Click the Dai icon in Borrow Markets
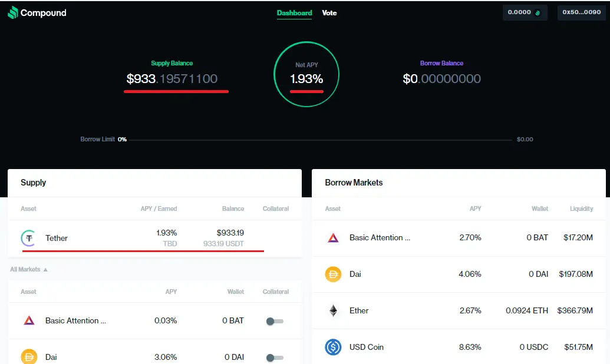The width and height of the screenshot is (610, 364). pyautogui.click(x=333, y=274)
